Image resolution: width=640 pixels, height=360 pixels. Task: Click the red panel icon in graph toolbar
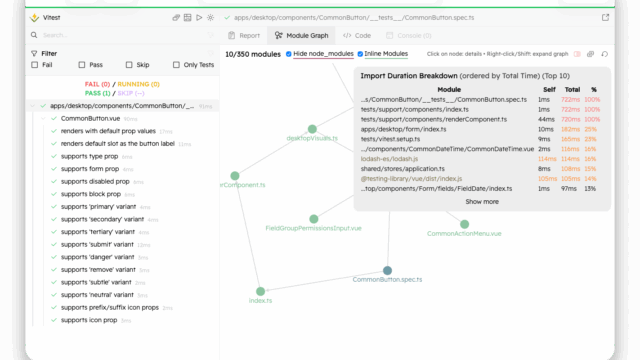click(x=577, y=54)
